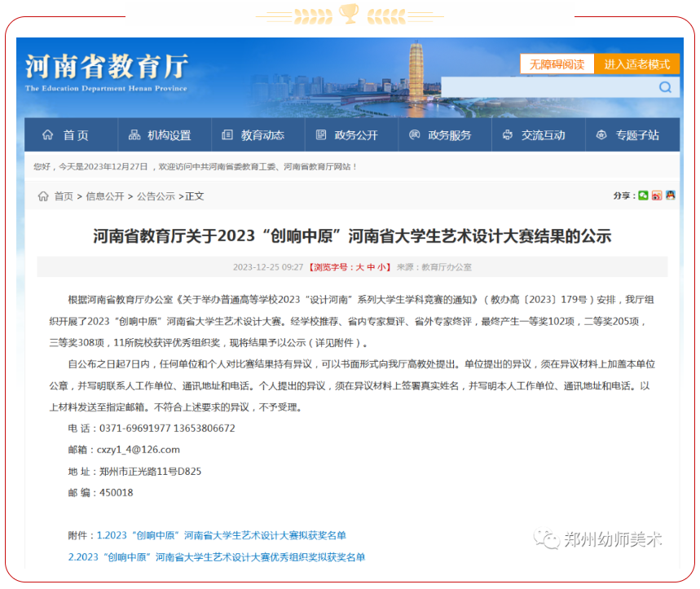Click the 河南省教育厅 site logo
Screen dimensions: 700x589
pos(106,71)
